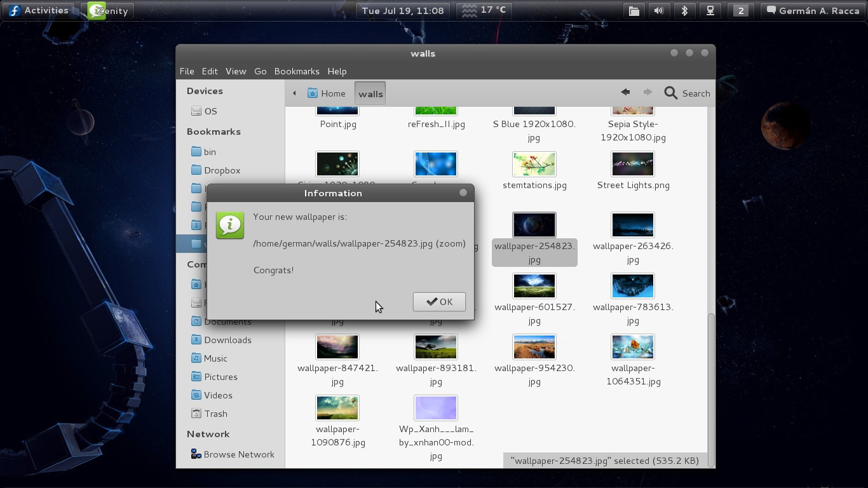This screenshot has height=488, width=868.
Task: Select the wallpaper-1064351.jpg thumbnail
Action: tap(633, 347)
